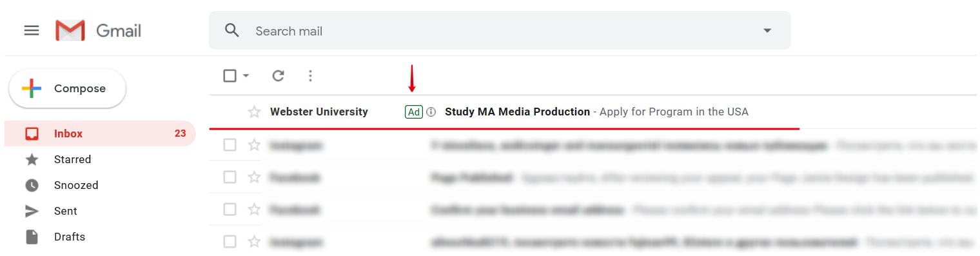Click the magnifying glass search icon
The width and height of the screenshot is (980, 256).
pyautogui.click(x=232, y=30)
